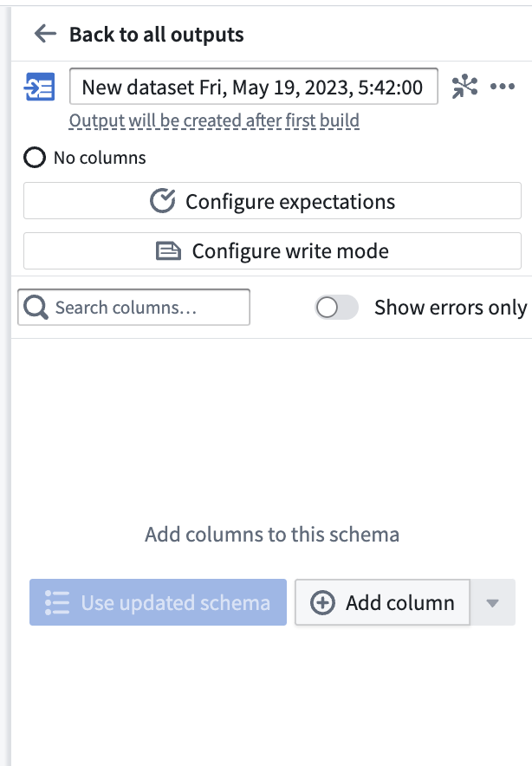The image size is (532, 766).
Task: Open the three-dot more options menu
Action: click(503, 87)
